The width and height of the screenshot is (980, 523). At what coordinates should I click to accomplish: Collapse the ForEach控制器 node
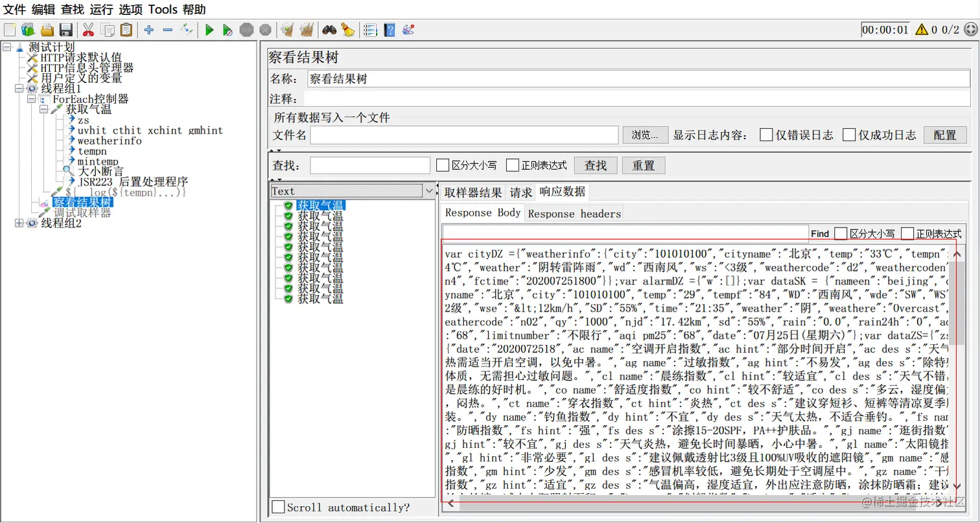click(30, 99)
